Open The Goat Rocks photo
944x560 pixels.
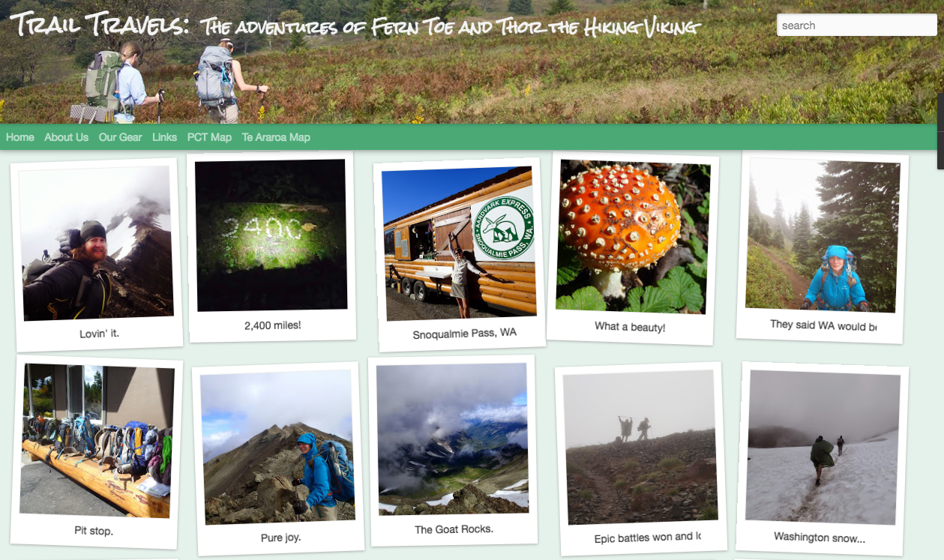pos(452,439)
